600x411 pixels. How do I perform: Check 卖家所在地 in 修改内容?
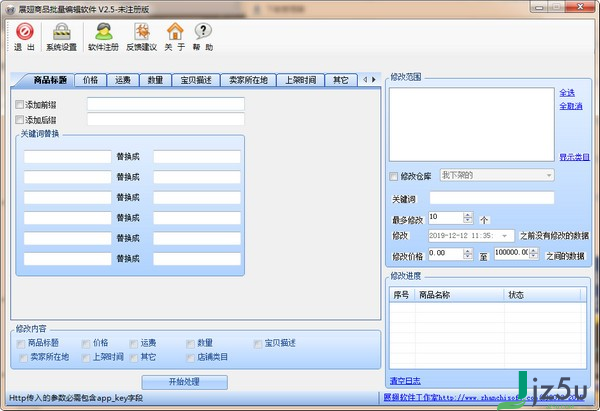tap(23, 358)
